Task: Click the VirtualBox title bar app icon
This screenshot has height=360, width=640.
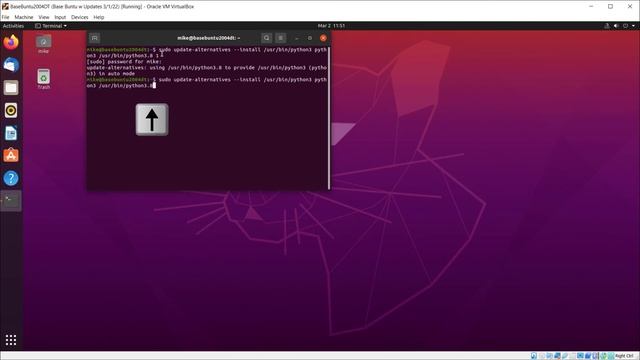Action: (5, 7)
